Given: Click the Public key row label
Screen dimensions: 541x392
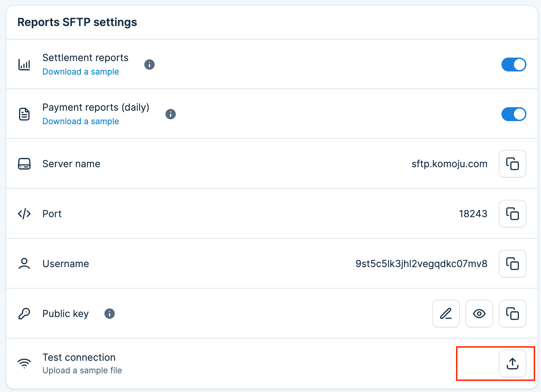Looking at the screenshot, I should (x=66, y=314).
